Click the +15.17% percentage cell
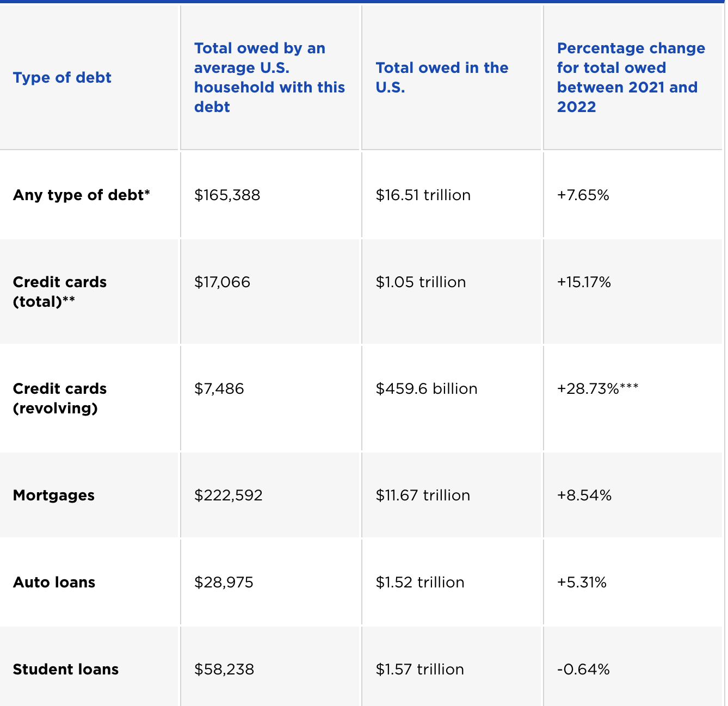The width and height of the screenshot is (728, 706). [x=584, y=282]
